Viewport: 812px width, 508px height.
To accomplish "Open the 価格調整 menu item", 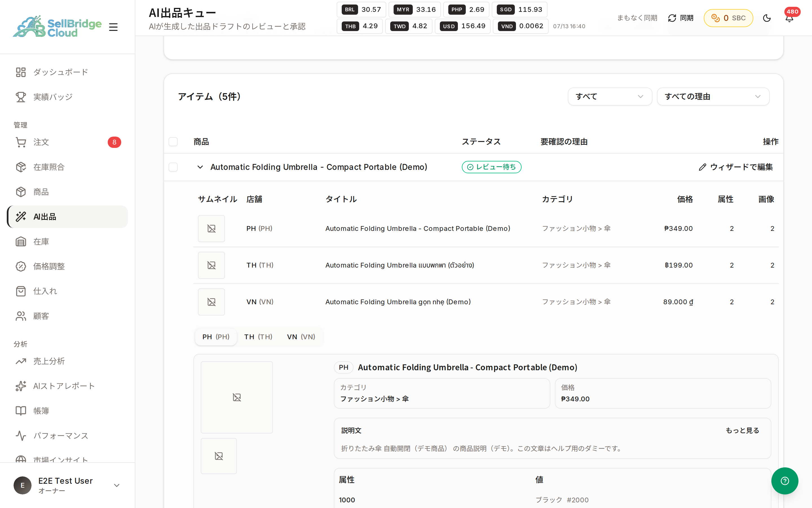I will [x=67, y=266].
